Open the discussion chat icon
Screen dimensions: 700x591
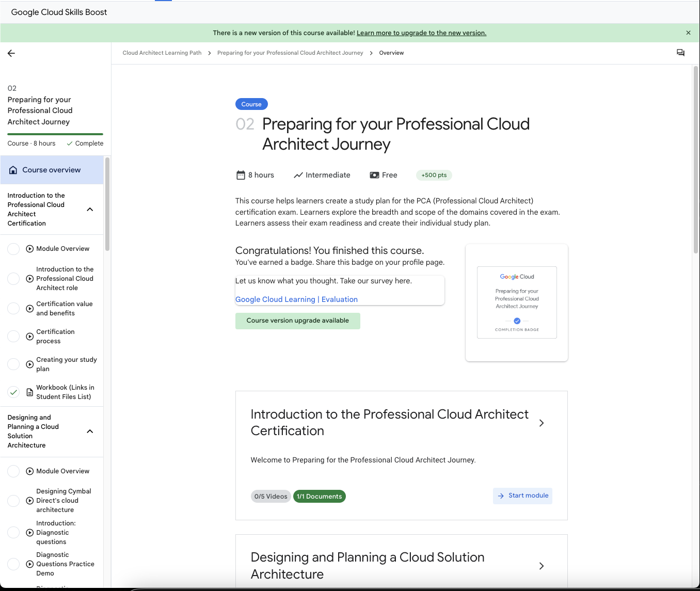point(680,53)
